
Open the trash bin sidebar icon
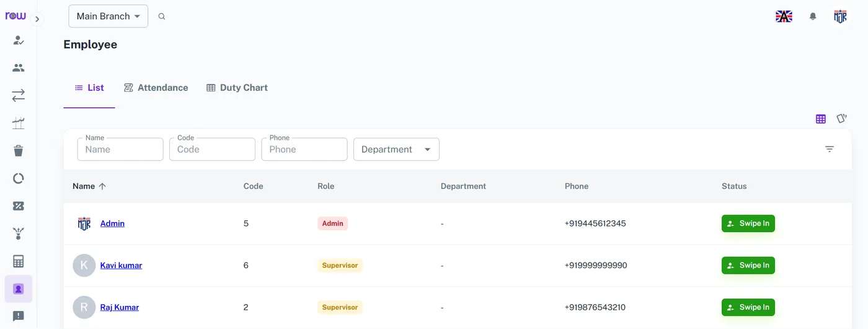coord(19,150)
